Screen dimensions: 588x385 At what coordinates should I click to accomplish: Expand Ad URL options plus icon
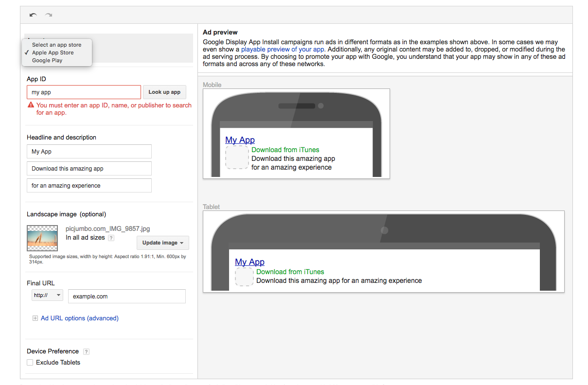click(x=35, y=318)
